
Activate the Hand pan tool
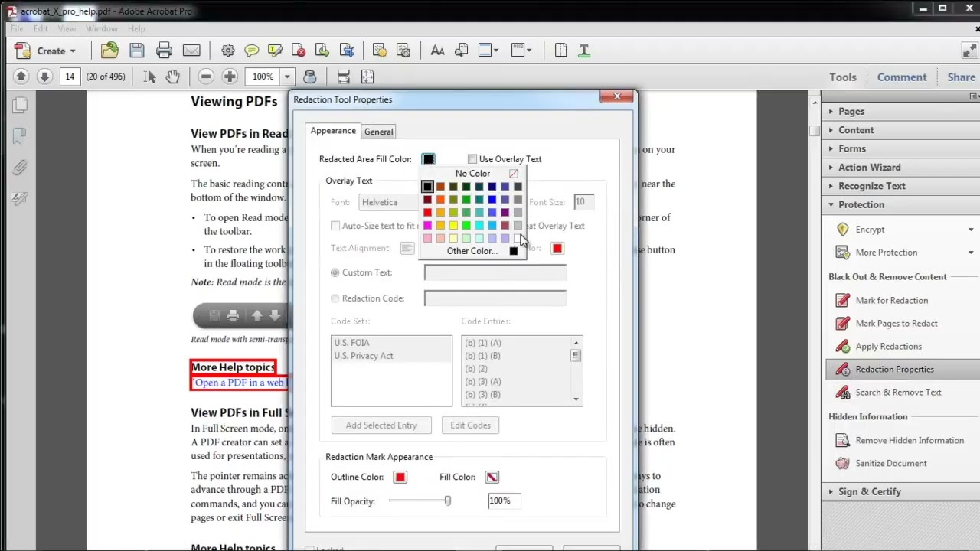click(173, 77)
